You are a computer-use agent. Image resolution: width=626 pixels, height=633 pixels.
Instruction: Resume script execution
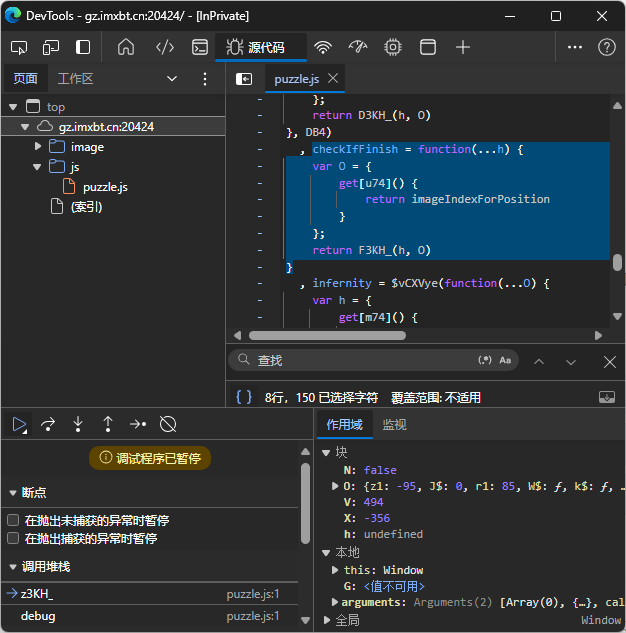click(x=19, y=424)
